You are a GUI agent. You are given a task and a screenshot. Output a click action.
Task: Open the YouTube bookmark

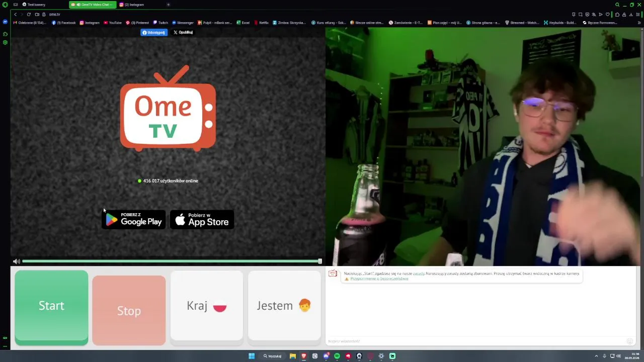pos(113,23)
